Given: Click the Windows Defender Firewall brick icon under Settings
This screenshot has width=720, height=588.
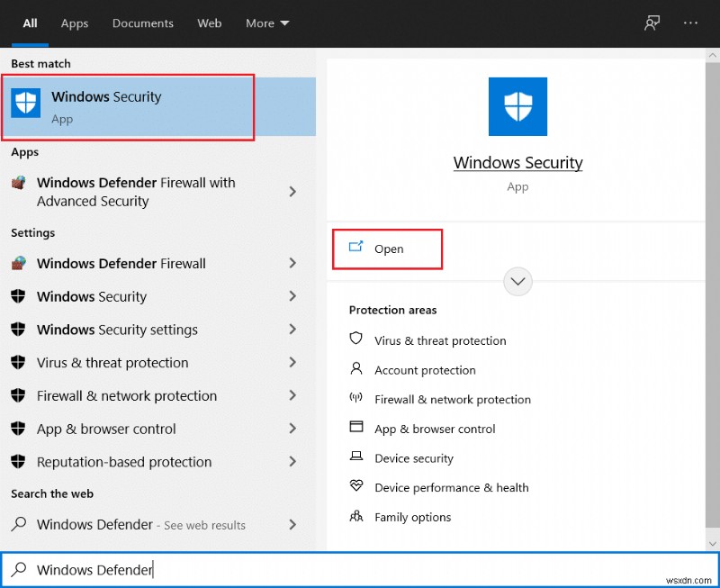Looking at the screenshot, I should coord(18,264).
